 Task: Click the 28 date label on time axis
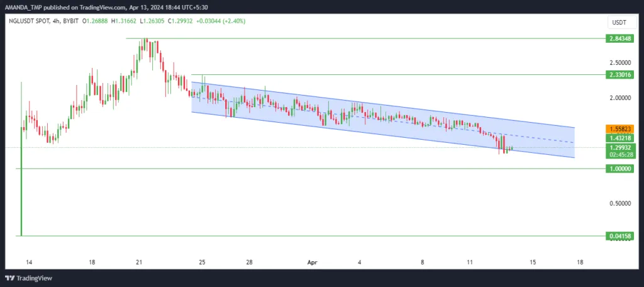250,262
